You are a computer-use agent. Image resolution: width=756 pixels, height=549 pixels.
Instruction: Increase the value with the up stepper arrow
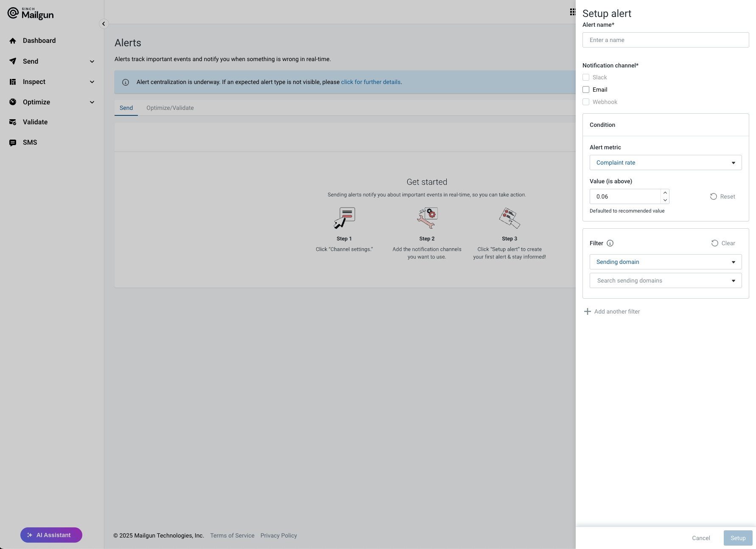click(665, 193)
